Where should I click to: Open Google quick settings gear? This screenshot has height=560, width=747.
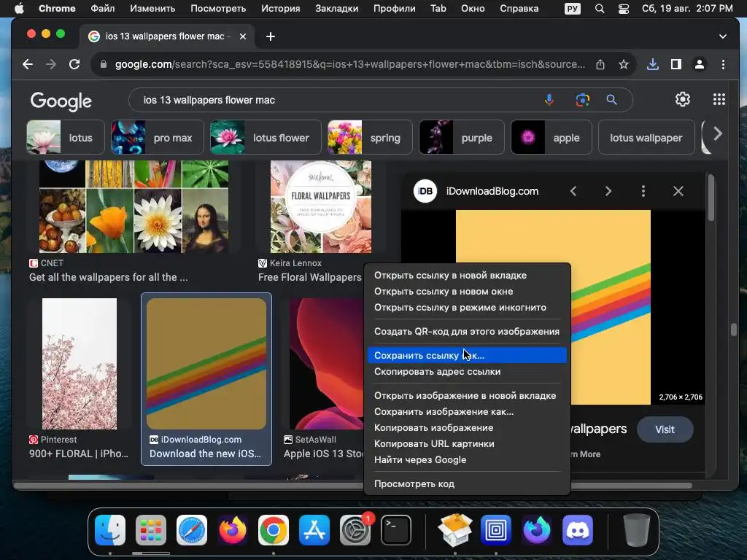tap(683, 99)
